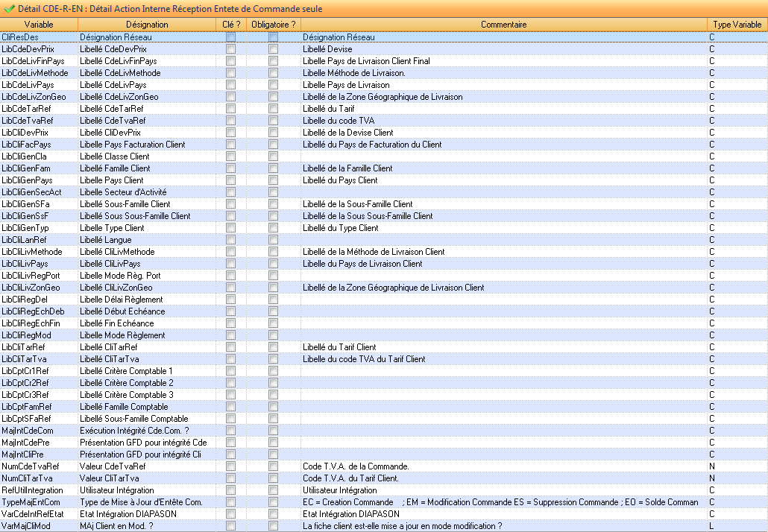Check the Clé box for LibCptCr1Ref

point(231,371)
